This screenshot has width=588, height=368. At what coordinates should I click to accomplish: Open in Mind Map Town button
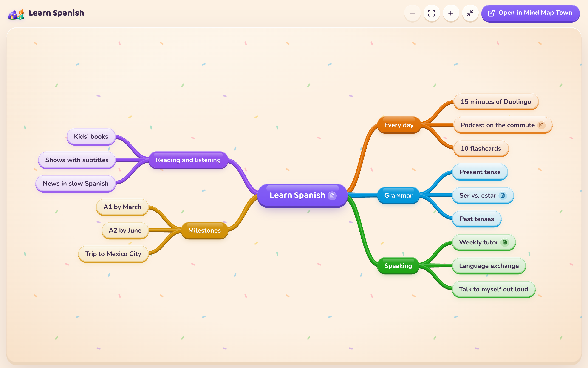click(x=530, y=13)
